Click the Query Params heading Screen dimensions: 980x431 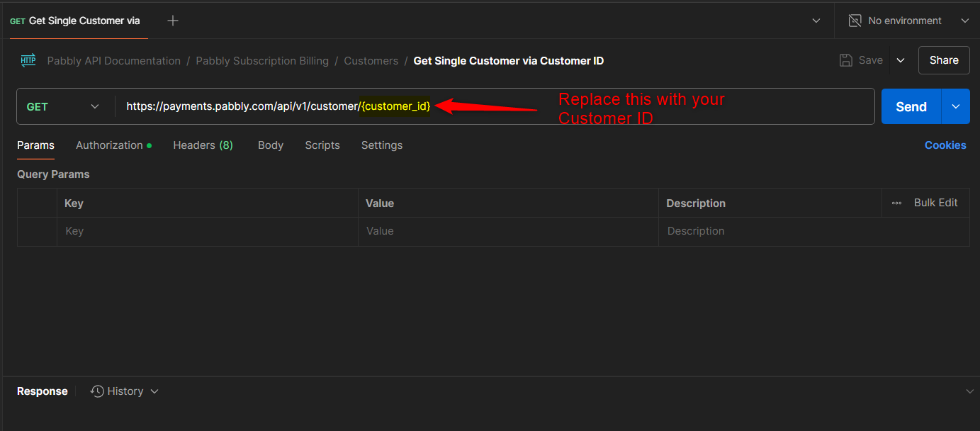[x=53, y=174]
